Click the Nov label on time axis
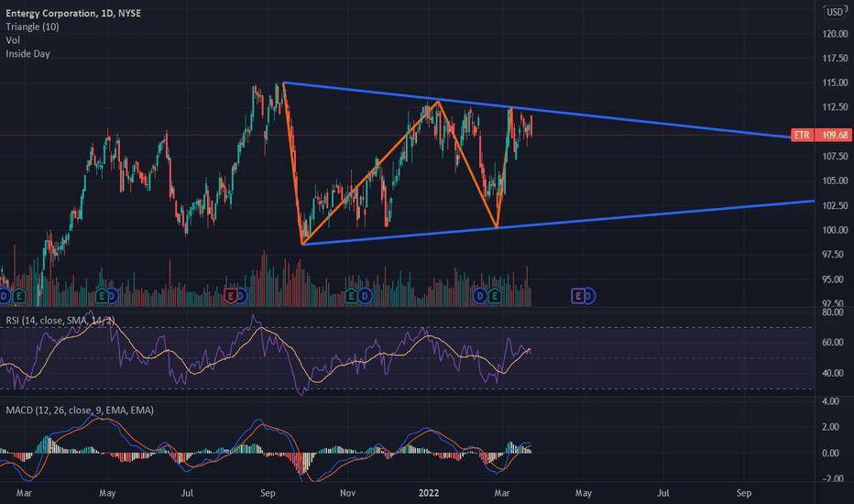 tap(347, 493)
